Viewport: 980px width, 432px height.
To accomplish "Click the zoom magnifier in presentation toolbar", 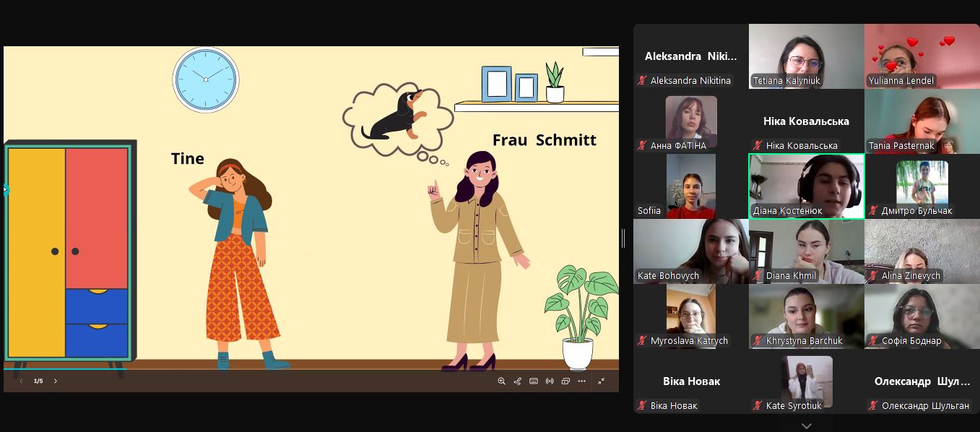I will [501, 381].
